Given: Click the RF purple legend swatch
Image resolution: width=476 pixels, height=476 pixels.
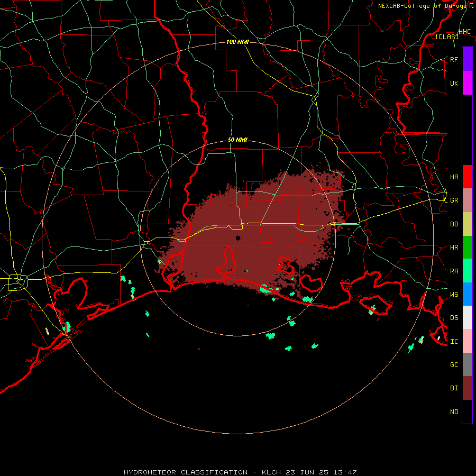Looking at the screenshot, I should (467, 59).
